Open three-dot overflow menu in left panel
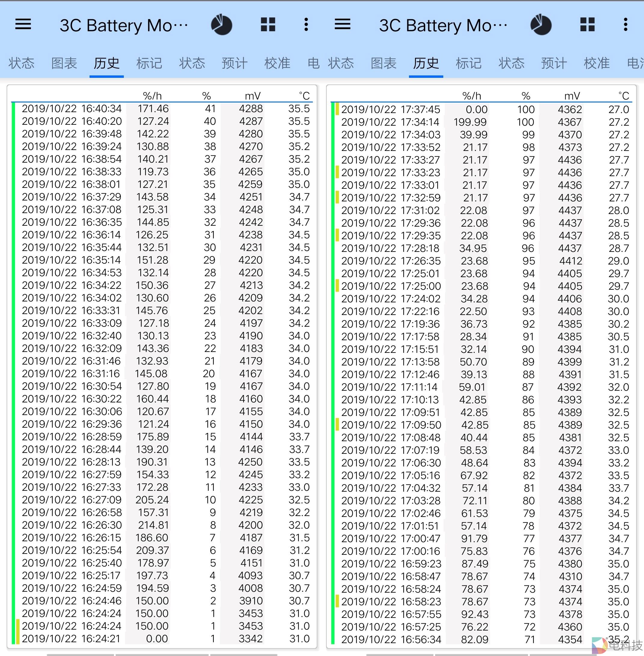 pyautogui.click(x=306, y=25)
